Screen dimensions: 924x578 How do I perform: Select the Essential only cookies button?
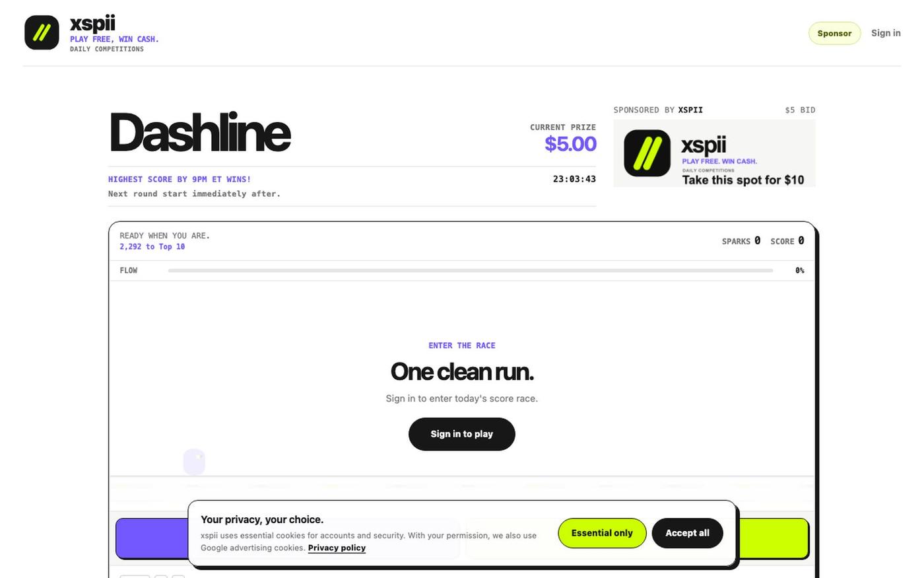click(602, 533)
